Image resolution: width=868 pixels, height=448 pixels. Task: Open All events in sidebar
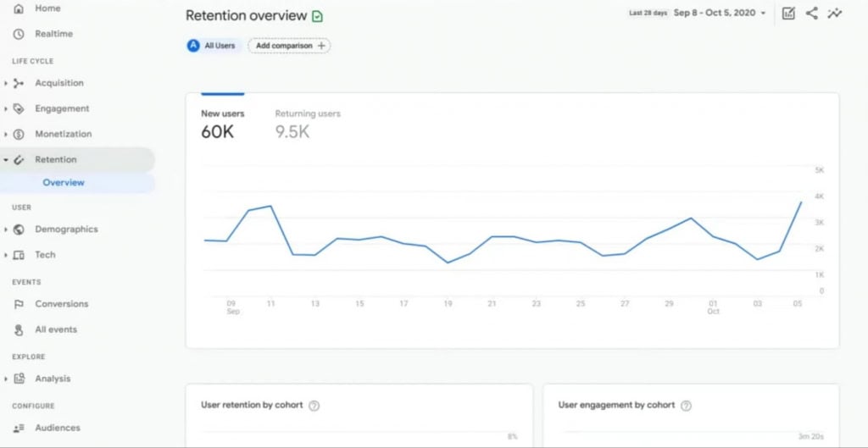click(56, 329)
